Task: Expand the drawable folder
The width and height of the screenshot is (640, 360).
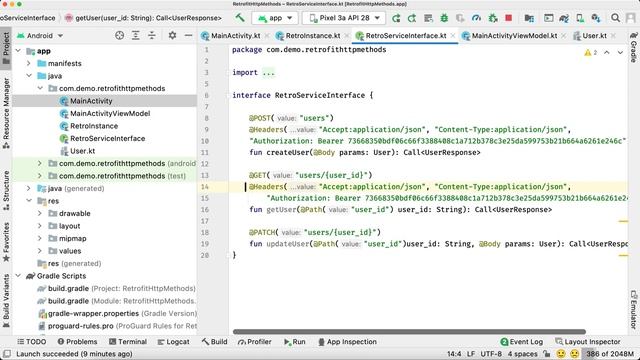Action: [40, 213]
